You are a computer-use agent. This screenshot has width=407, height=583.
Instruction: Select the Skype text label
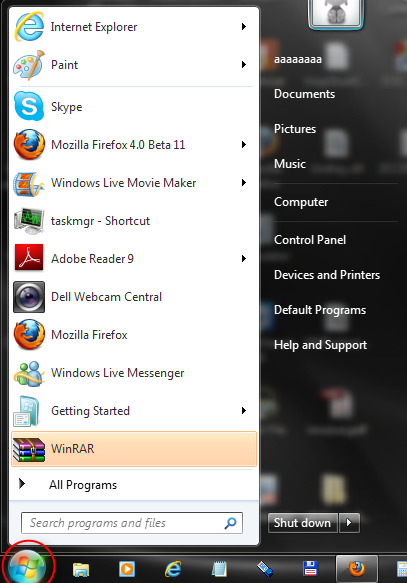point(67,107)
